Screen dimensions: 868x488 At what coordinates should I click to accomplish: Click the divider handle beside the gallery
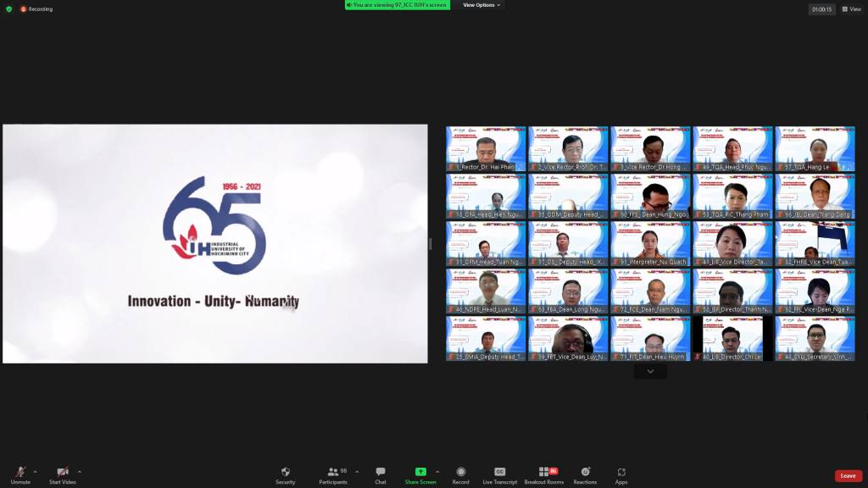(x=430, y=243)
